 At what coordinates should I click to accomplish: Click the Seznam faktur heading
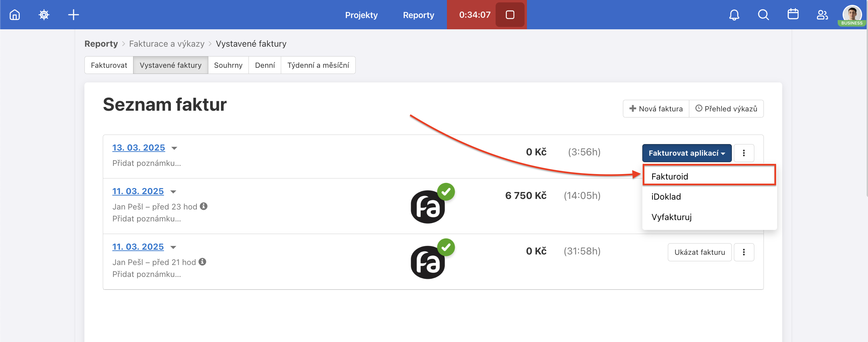tap(165, 104)
